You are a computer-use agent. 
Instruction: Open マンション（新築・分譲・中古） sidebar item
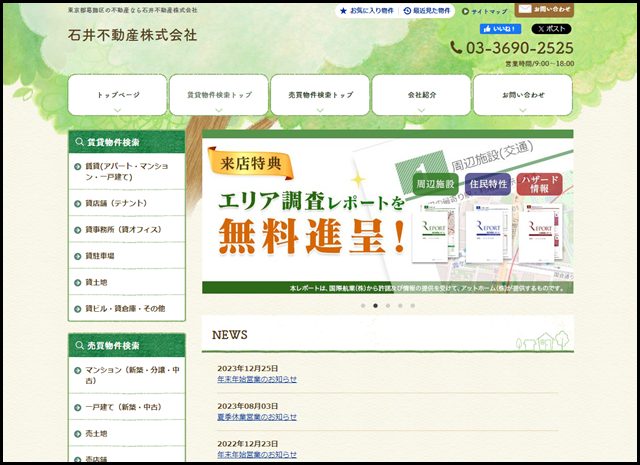click(x=127, y=375)
